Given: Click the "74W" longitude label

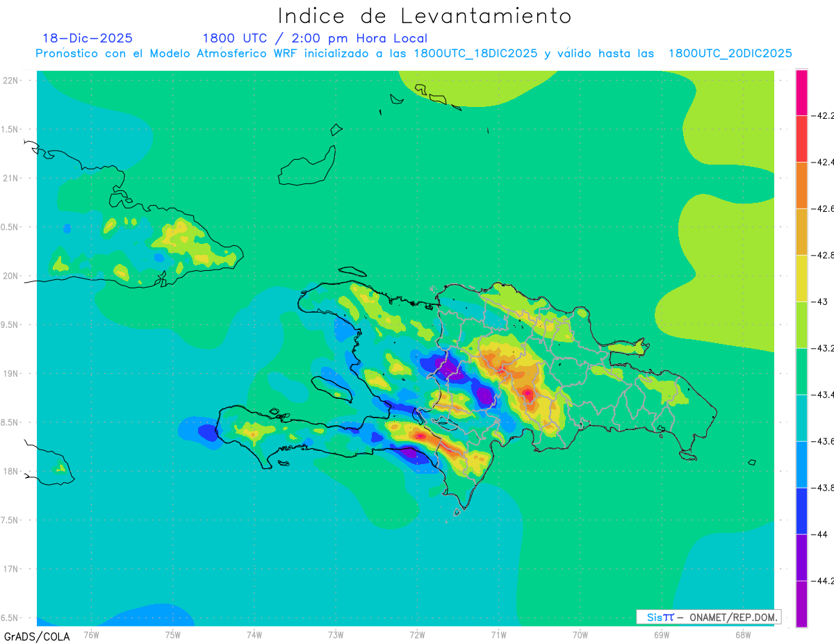Looking at the screenshot, I should (254, 634).
